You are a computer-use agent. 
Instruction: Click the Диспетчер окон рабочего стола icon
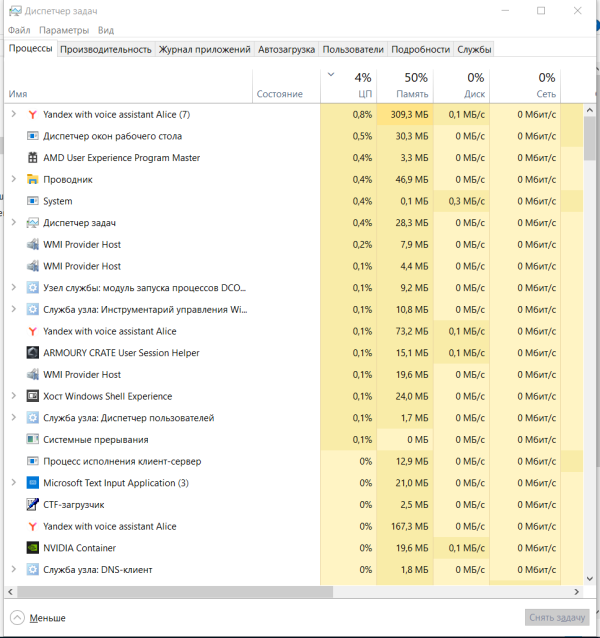tap(33, 136)
